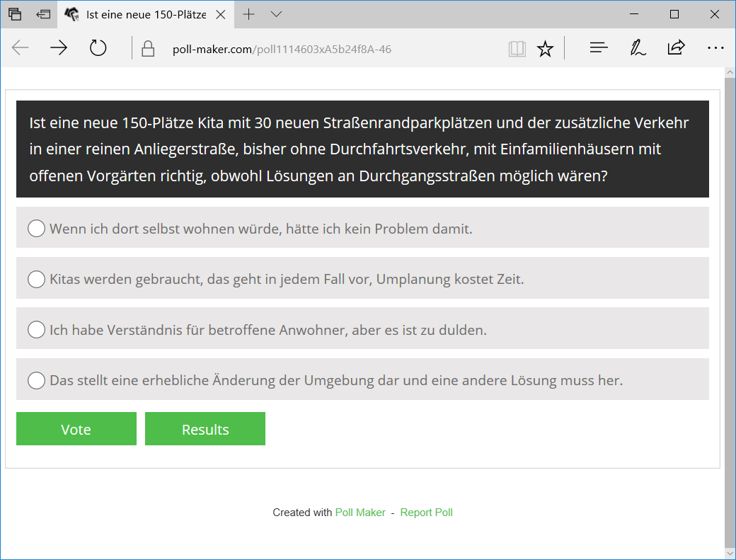Click the Add notes pen icon

click(638, 48)
